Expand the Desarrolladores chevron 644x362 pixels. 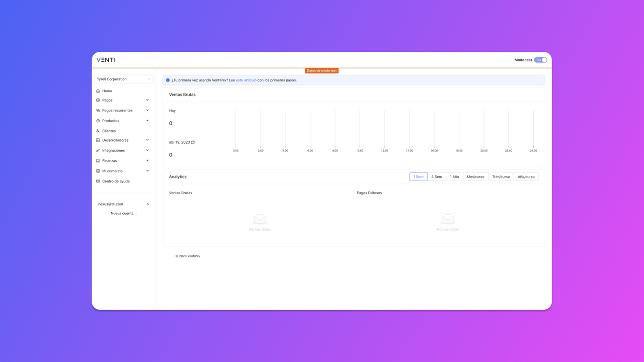147,140
